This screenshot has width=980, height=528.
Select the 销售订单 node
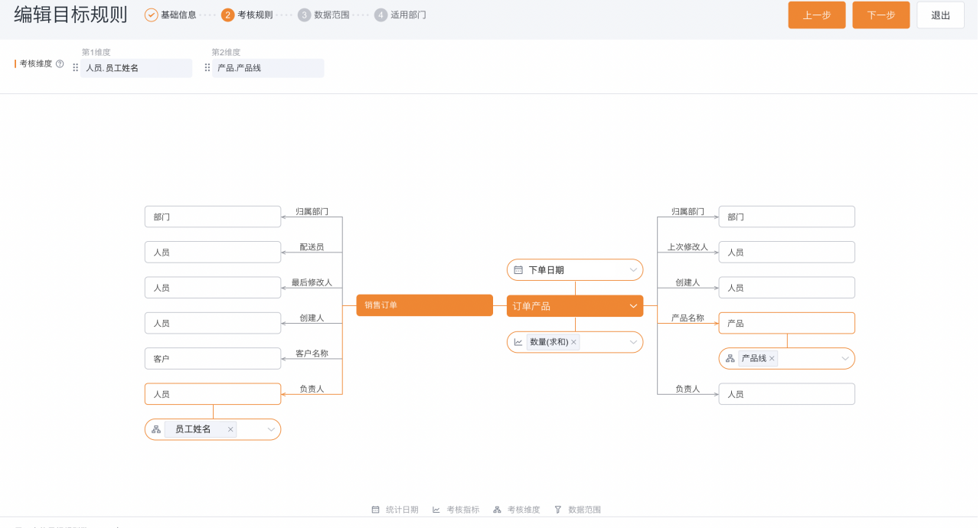[425, 305]
